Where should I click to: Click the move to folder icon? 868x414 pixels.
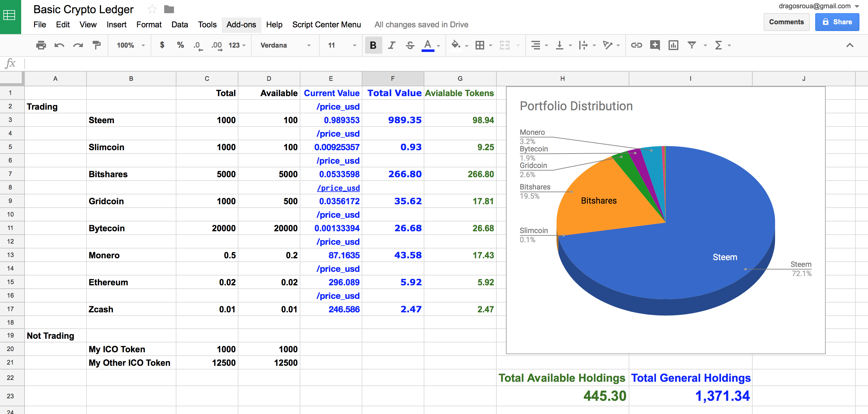coord(169,9)
